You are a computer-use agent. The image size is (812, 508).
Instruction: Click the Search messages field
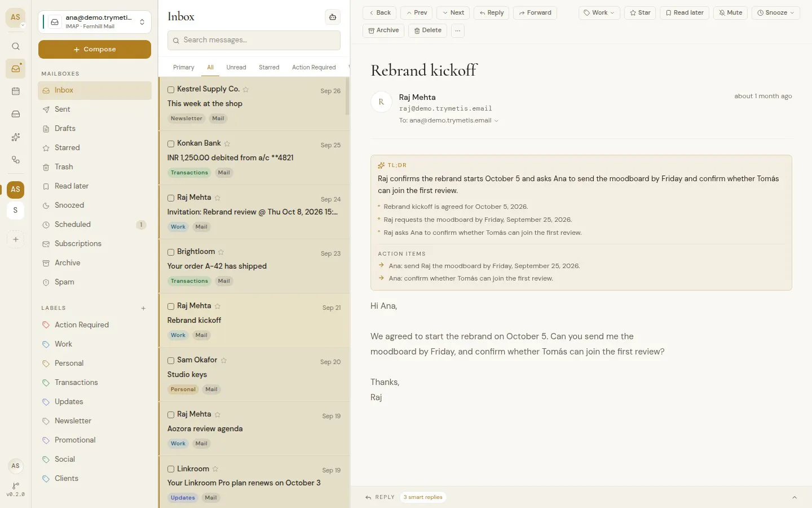pos(254,40)
